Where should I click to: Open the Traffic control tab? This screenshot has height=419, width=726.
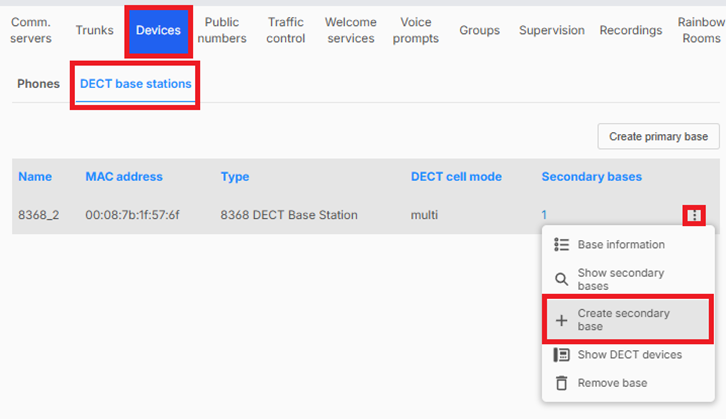tap(286, 31)
